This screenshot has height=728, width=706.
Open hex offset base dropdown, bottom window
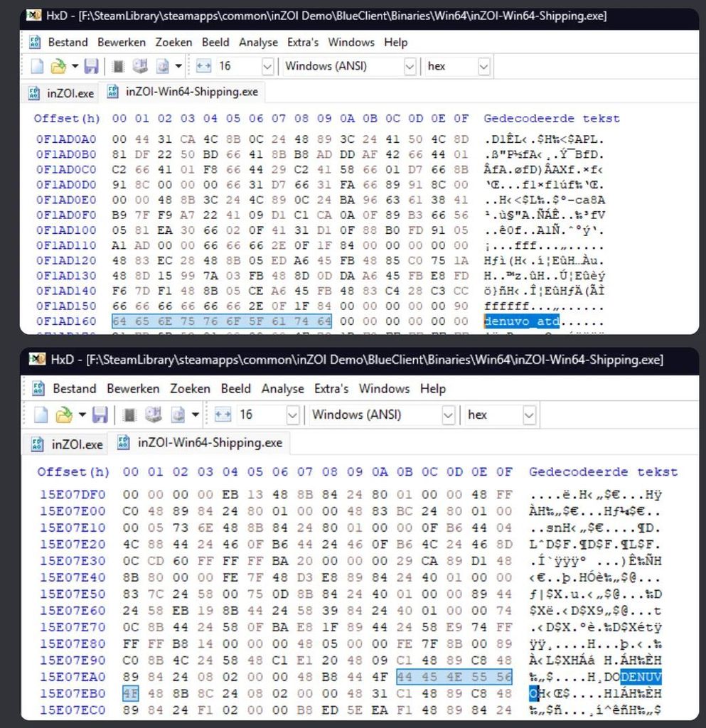click(529, 414)
